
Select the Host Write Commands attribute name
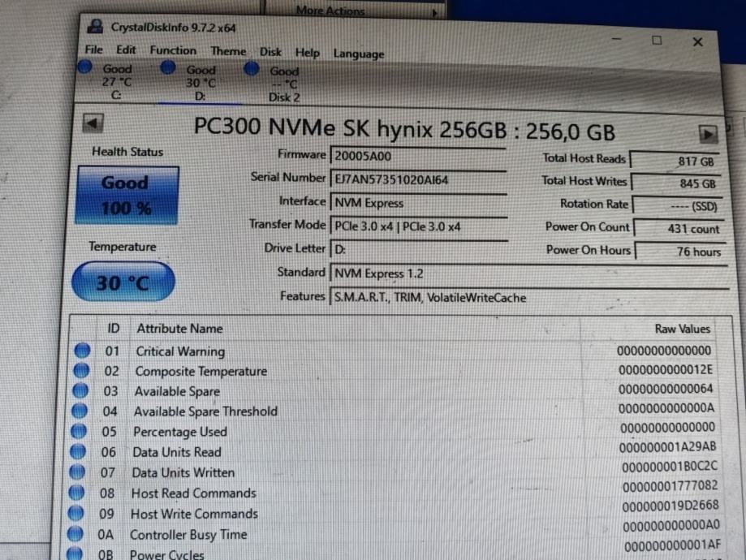pos(194,514)
